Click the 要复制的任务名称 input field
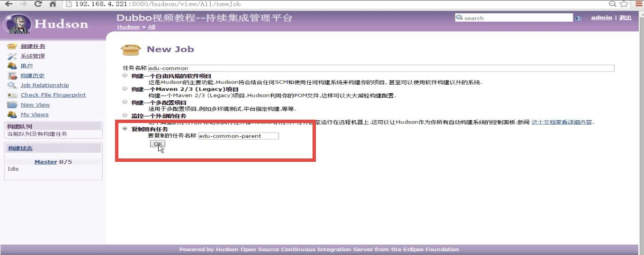Screen dimensions: 644x255 tap(238, 136)
